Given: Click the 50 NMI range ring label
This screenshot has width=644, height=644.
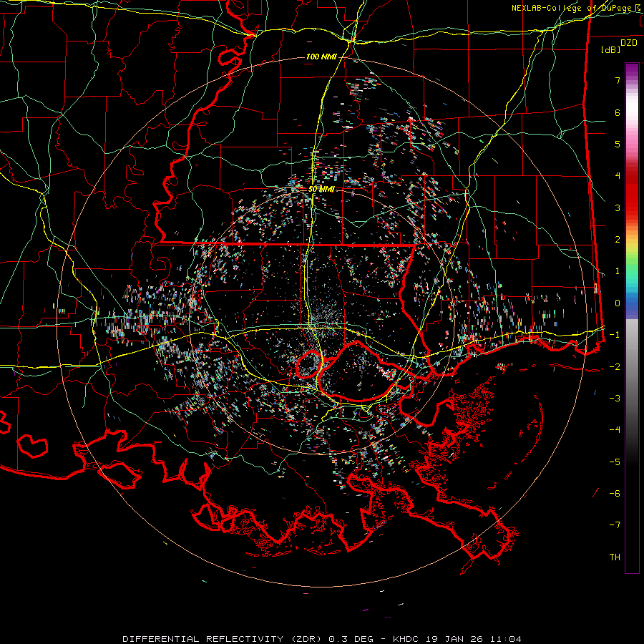Looking at the screenshot, I should click(321, 189).
